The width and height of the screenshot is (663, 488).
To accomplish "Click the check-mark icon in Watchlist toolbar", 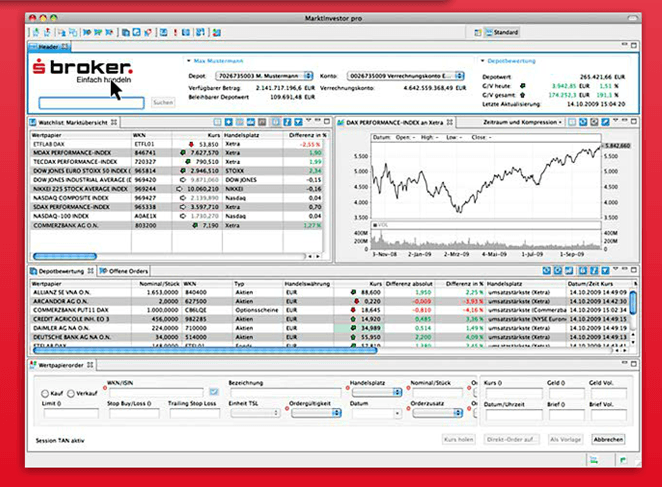I will click(298, 122).
